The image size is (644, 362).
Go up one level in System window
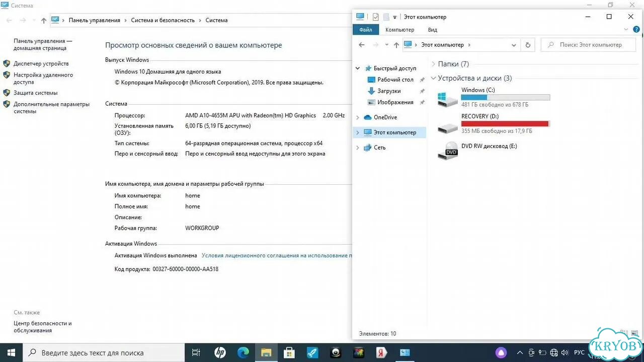44,21
